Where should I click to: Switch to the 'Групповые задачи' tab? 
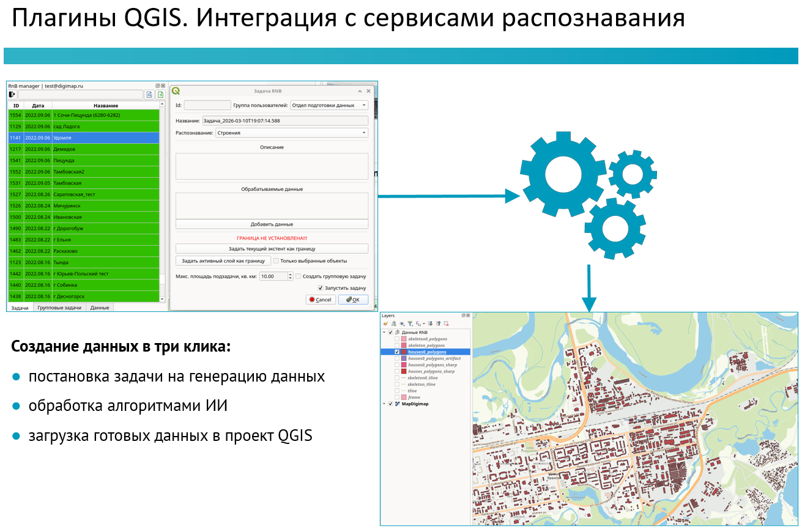pos(59,308)
